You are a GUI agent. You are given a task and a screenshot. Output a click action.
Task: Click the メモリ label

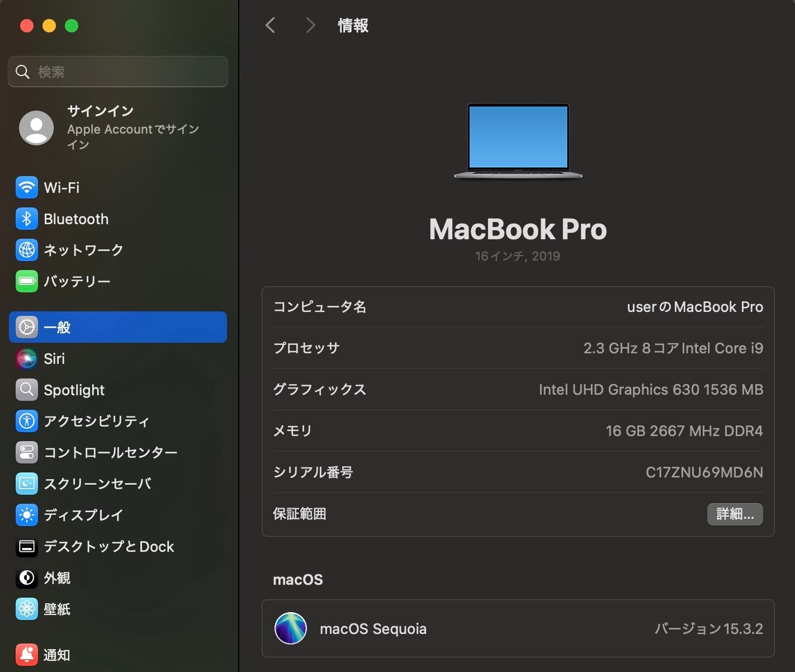click(292, 431)
